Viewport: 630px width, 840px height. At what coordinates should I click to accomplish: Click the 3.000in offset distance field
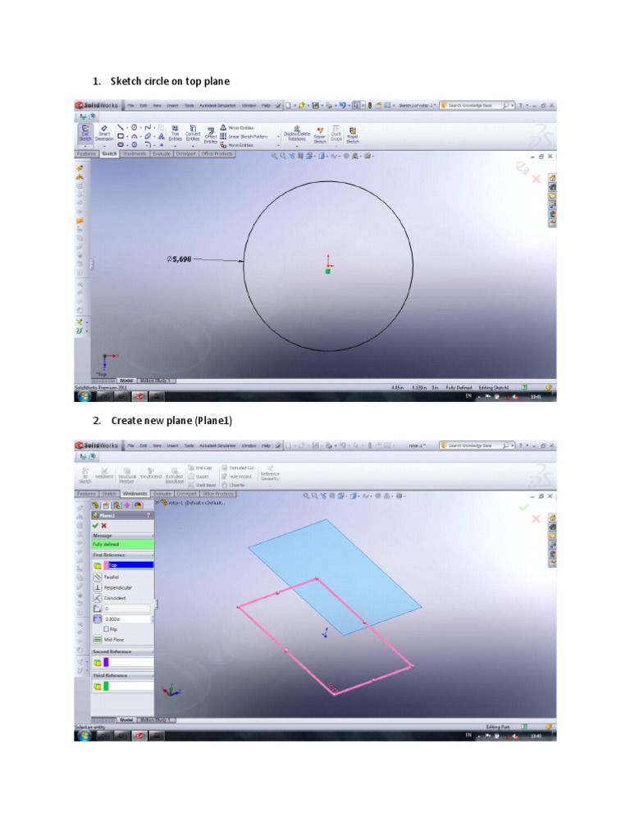tap(127, 619)
